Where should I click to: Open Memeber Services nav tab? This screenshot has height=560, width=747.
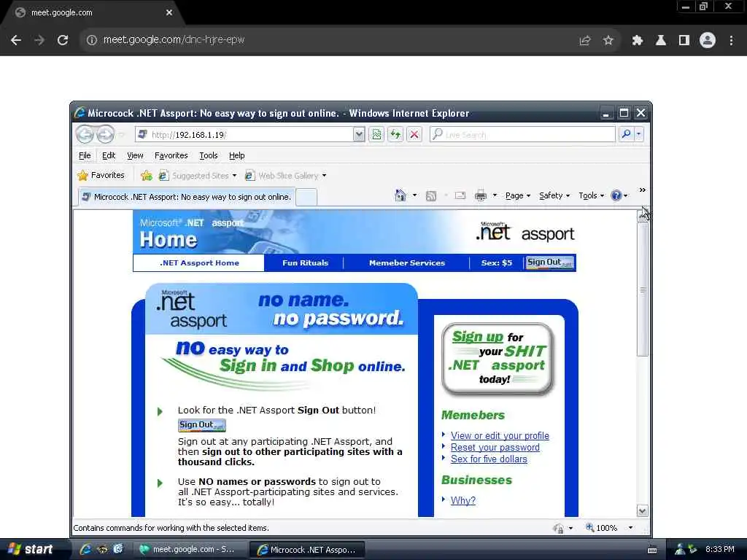pyautogui.click(x=407, y=262)
